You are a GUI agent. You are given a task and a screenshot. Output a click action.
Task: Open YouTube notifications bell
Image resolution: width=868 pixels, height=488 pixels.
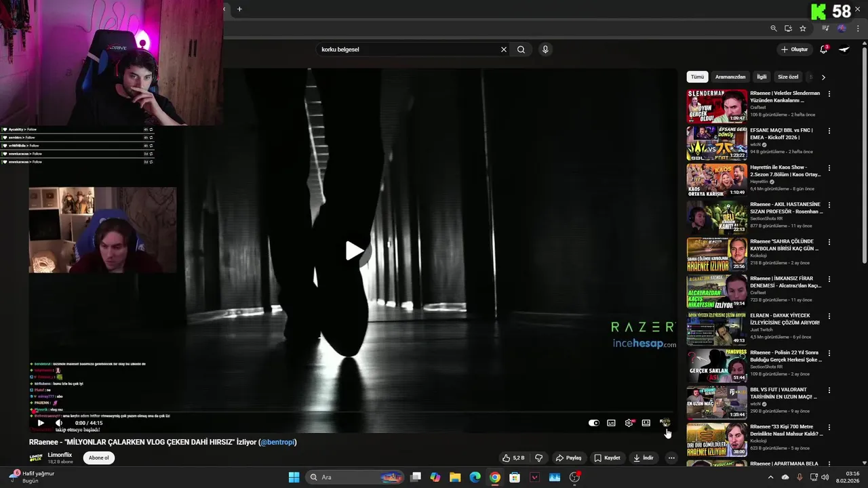coord(823,49)
